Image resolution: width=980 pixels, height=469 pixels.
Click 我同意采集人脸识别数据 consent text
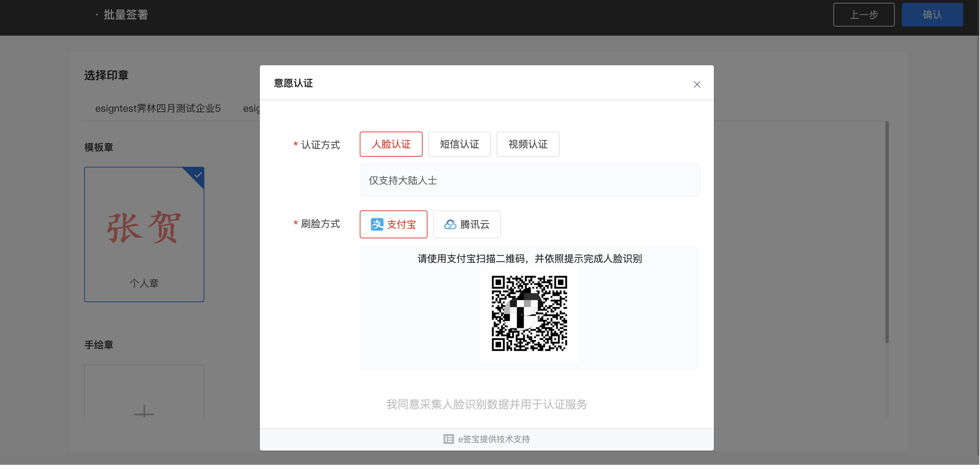[x=487, y=404]
